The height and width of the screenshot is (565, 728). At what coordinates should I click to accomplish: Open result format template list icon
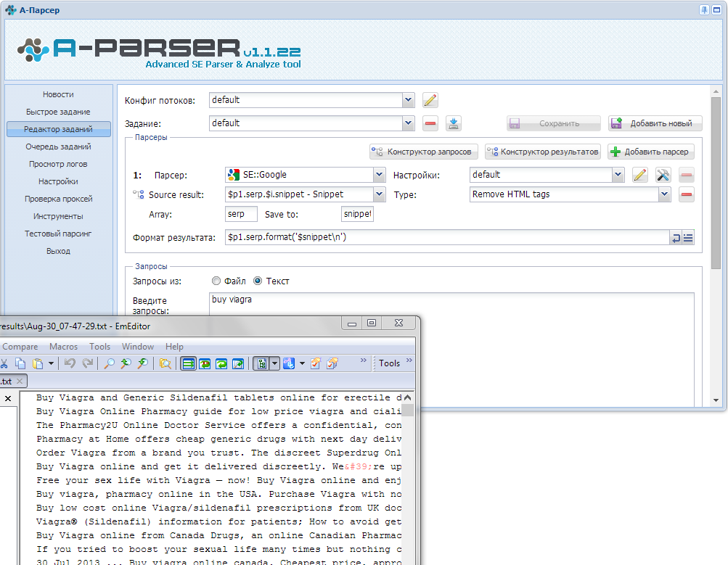pyautogui.click(x=688, y=238)
